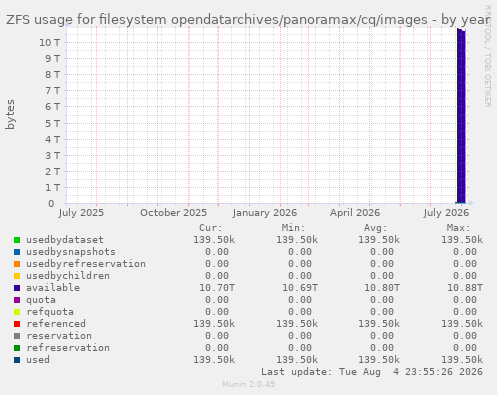Click the orange usedbyrefreservation legend swatch
The width and height of the screenshot is (497, 395).
click(17, 264)
